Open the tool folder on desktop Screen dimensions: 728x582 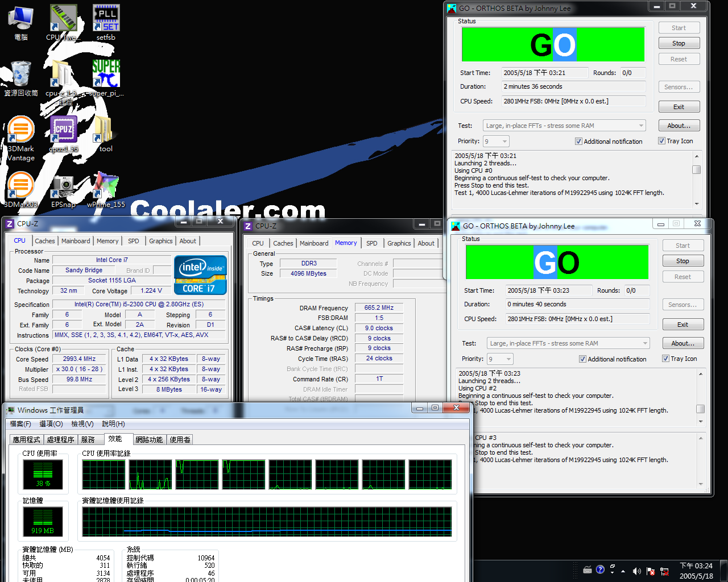105,134
